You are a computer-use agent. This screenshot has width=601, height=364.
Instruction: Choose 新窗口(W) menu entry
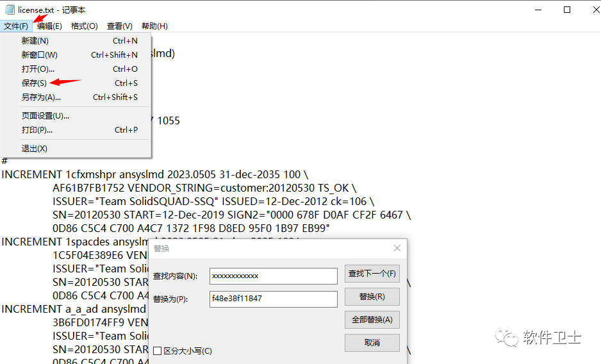tap(76, 55)
